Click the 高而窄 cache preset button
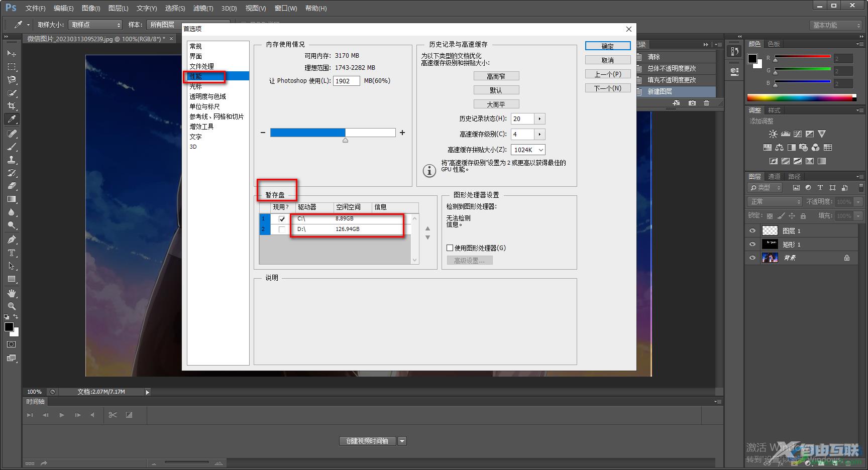868x470 pixels. [496, 76]
